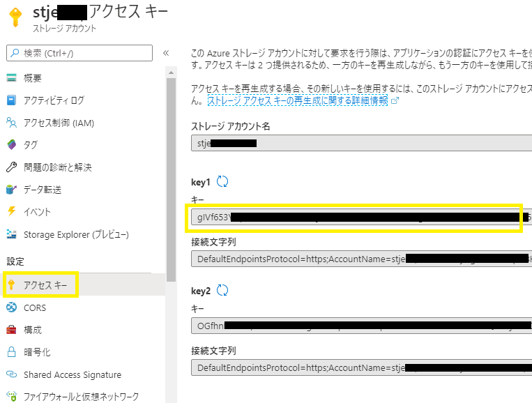This screenshot has height=403, width=532.
Task: Click the CORS globe icon
Action: coord(12,307)
